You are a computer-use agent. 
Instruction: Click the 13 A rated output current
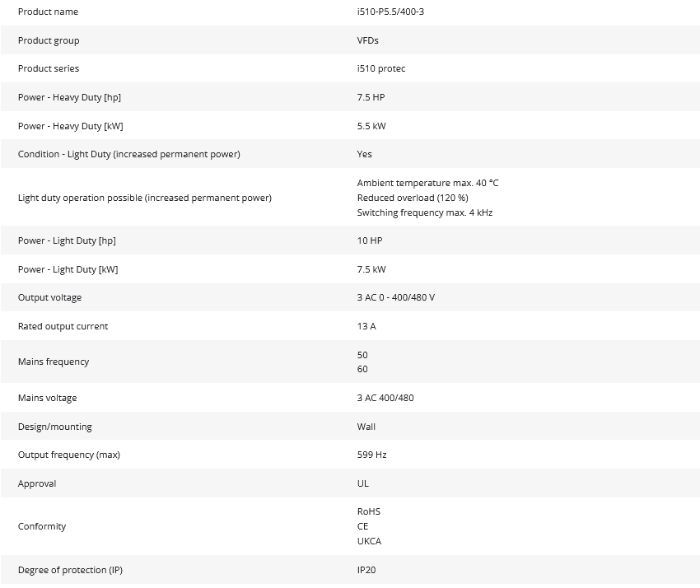366,326
